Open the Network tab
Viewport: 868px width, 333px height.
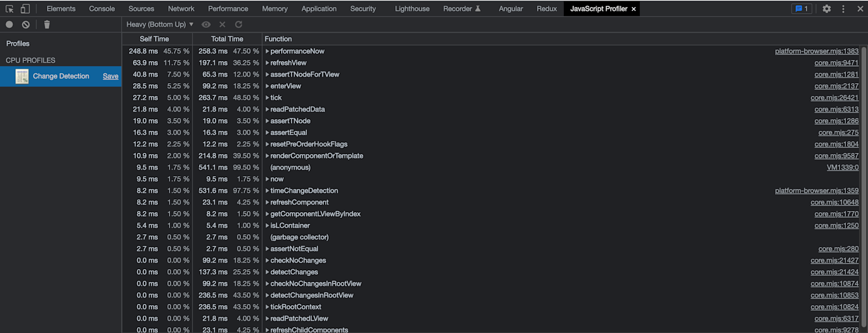[181, 9]
